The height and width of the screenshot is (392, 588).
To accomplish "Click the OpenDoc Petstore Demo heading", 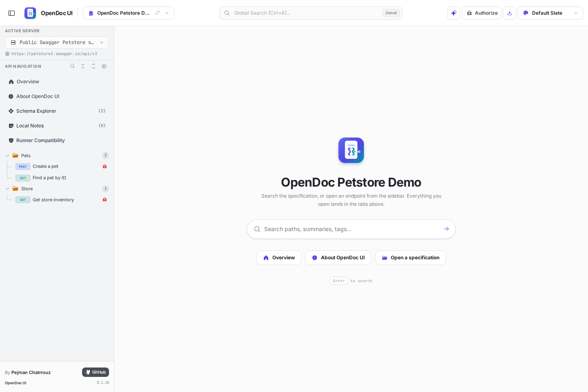I will coord(351,182).
